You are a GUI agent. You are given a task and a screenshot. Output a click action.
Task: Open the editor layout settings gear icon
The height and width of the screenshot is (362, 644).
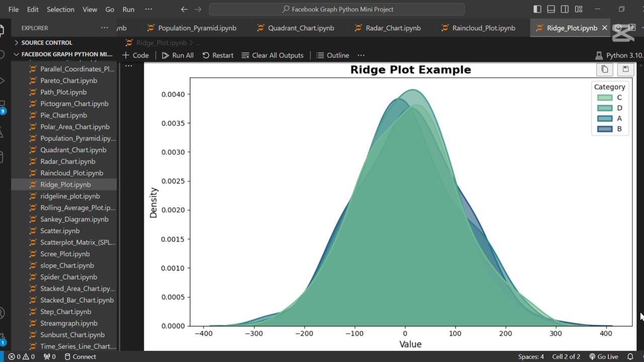tap(618, 28)
